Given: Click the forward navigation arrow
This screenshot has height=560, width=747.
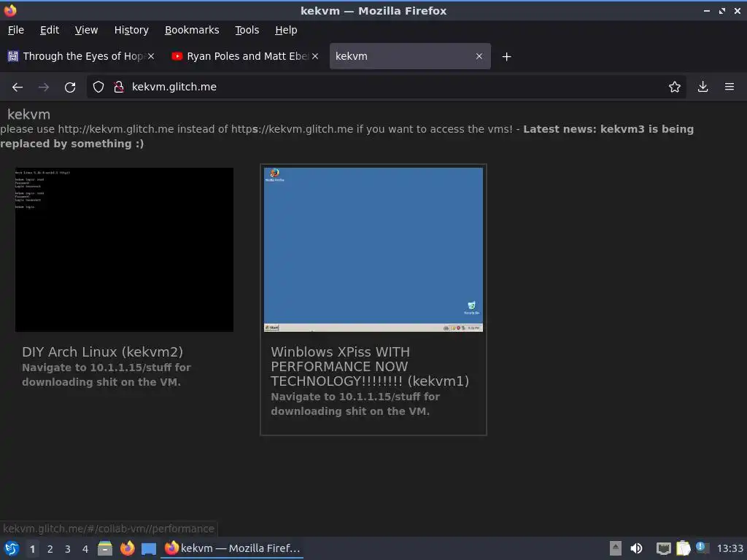Looking at the screenshot, I should click(43, 87).
